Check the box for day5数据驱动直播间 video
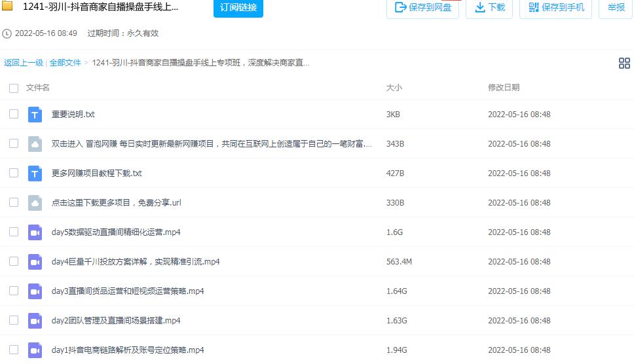The height and width of the screenshot is (364, 634). pos(14,232)
